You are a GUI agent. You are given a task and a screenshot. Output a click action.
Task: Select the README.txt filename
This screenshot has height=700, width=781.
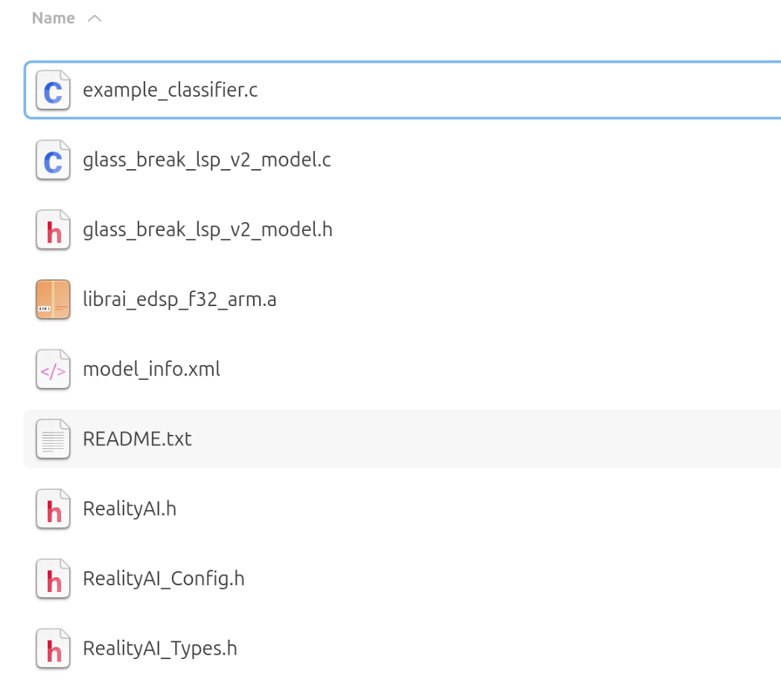pyautogui.click(x=137, y=439)
